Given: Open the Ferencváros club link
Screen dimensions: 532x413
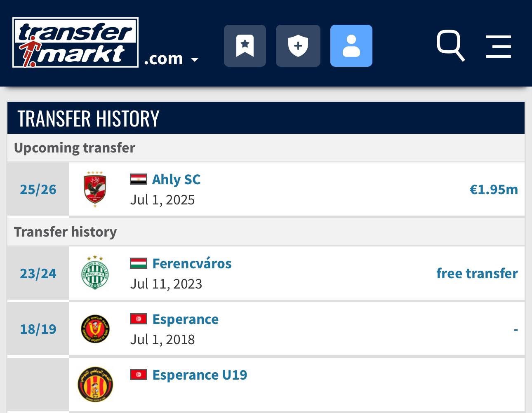Looking at the screenshot, I should [x=192, y=264].
